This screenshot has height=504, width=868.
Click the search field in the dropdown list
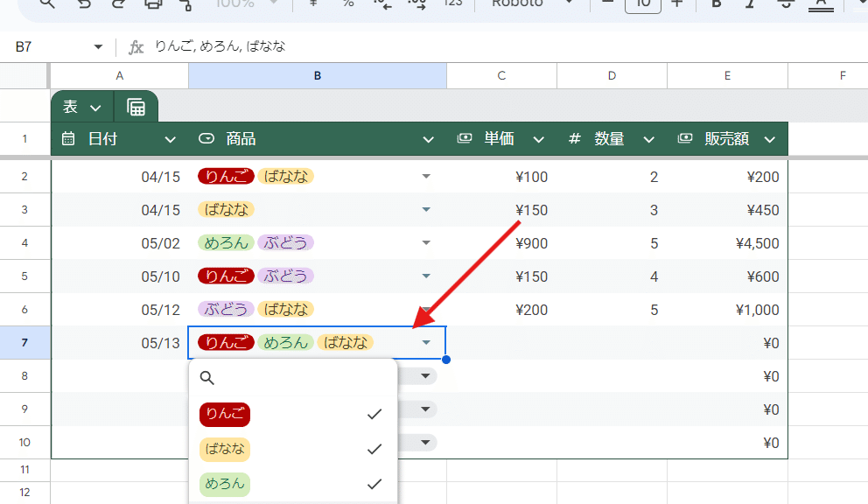click(x=293, y=378)
